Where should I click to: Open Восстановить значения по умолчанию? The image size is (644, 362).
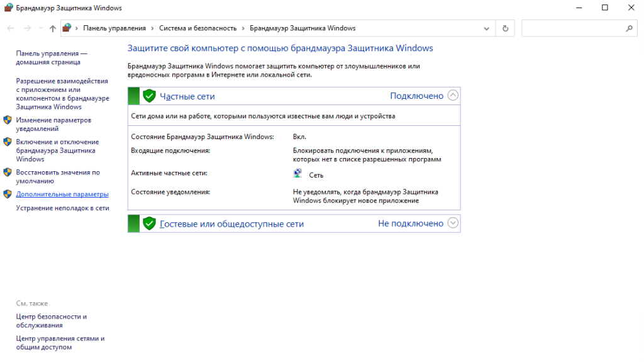(x=58, y=176)
